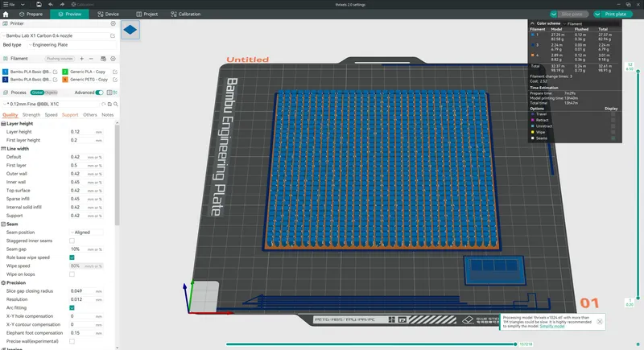Open the Others settings tab
Screen dimensions: 644x350
point(90,115)
